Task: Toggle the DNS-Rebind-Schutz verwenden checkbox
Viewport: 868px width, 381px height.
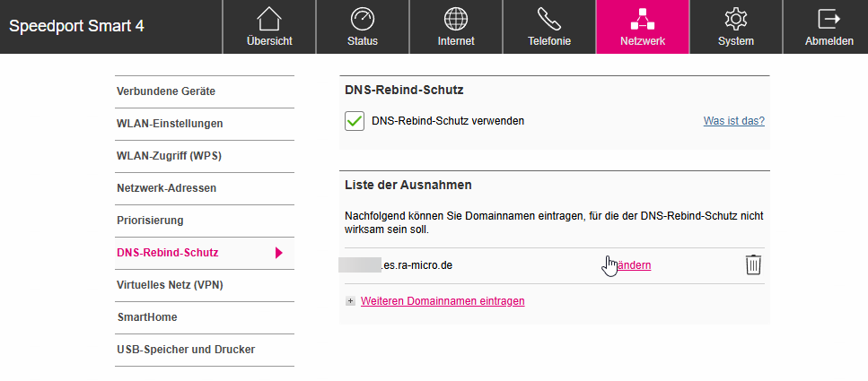Action: tap(355, 120)
